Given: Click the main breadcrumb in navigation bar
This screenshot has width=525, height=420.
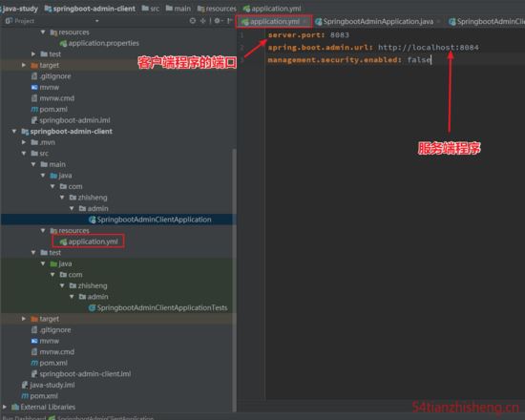Looking at the screenshot, I should [x=178, y=9].
